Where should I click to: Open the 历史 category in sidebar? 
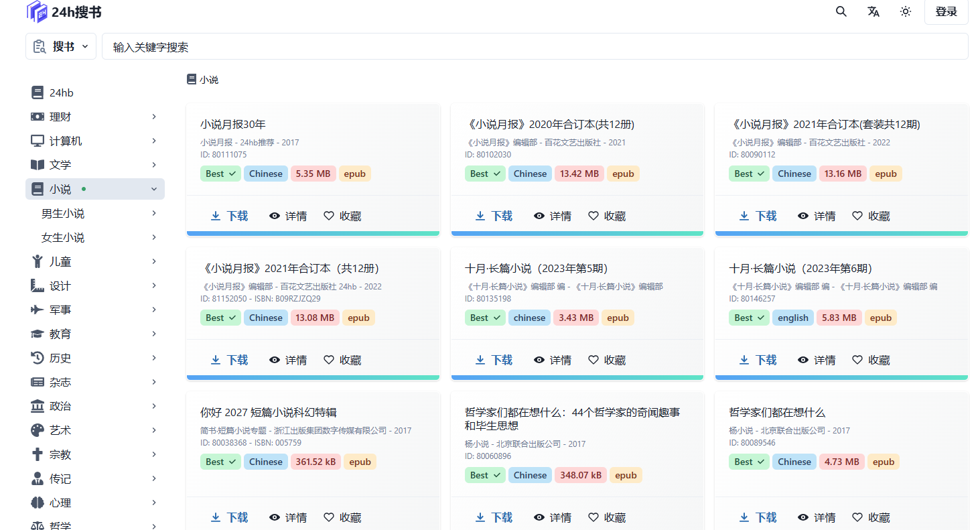click(x=60, y=358)
